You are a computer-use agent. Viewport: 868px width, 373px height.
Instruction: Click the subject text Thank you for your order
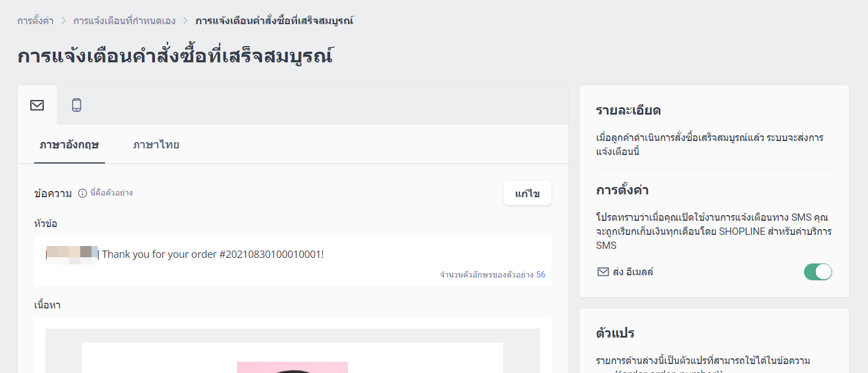point(213,254)
